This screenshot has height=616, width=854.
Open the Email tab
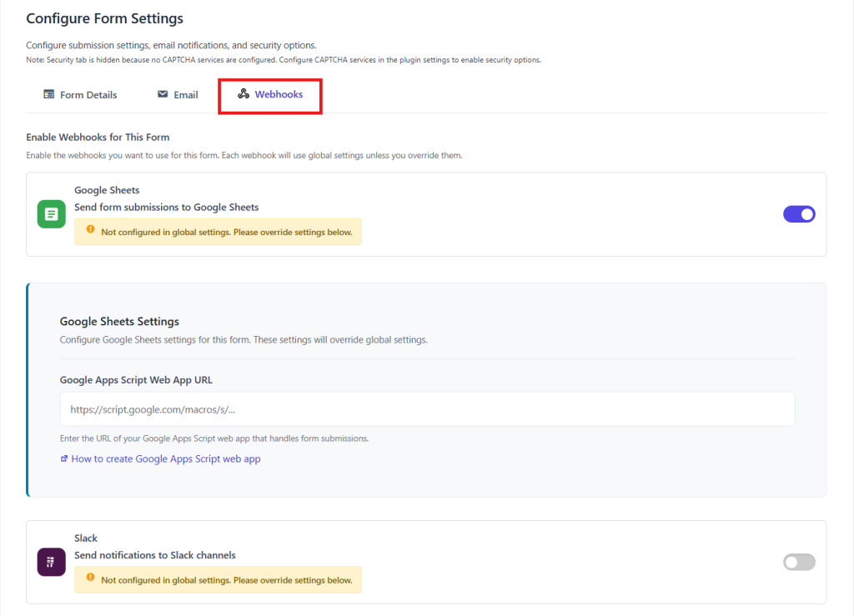pyautogui.click(x=177, y=94)
